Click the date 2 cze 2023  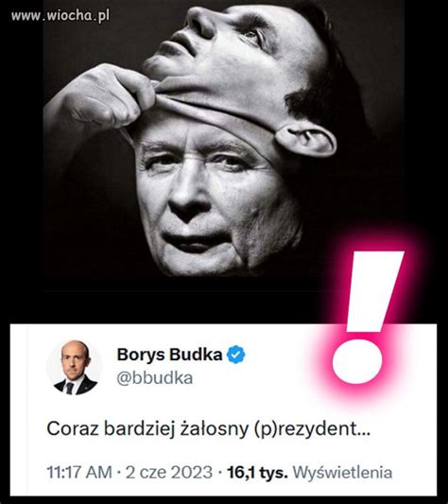[x=169, y=472]
